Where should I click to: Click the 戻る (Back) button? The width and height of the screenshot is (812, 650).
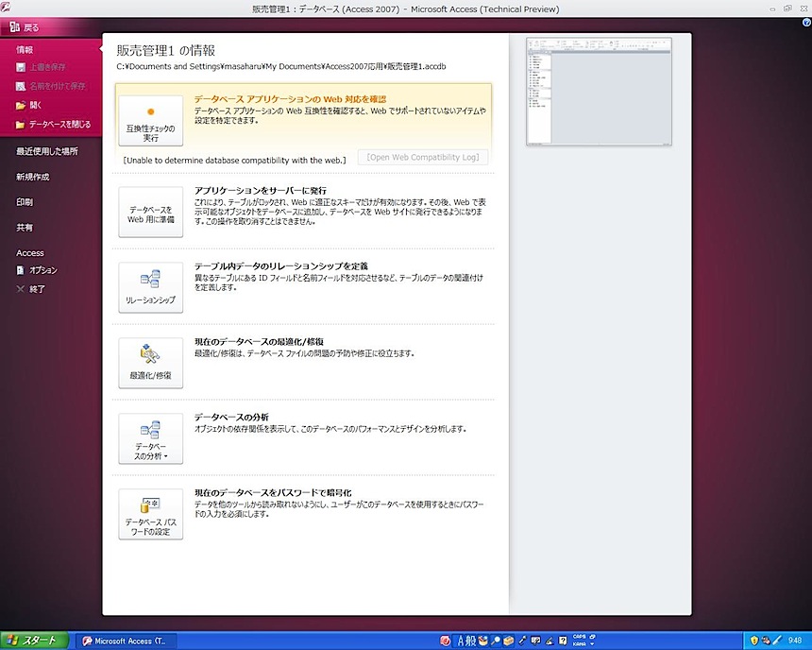pos(25,27)
